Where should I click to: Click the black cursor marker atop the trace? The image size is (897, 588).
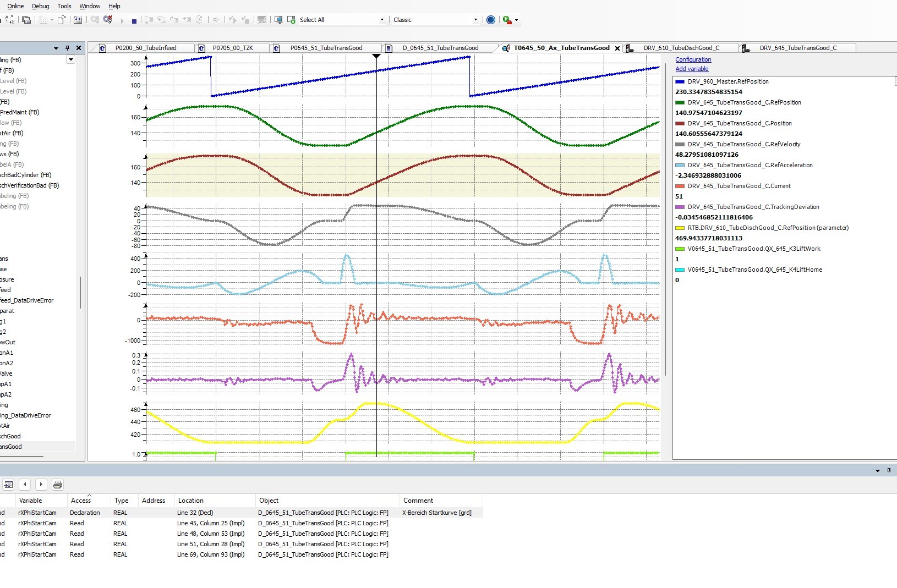376,56
